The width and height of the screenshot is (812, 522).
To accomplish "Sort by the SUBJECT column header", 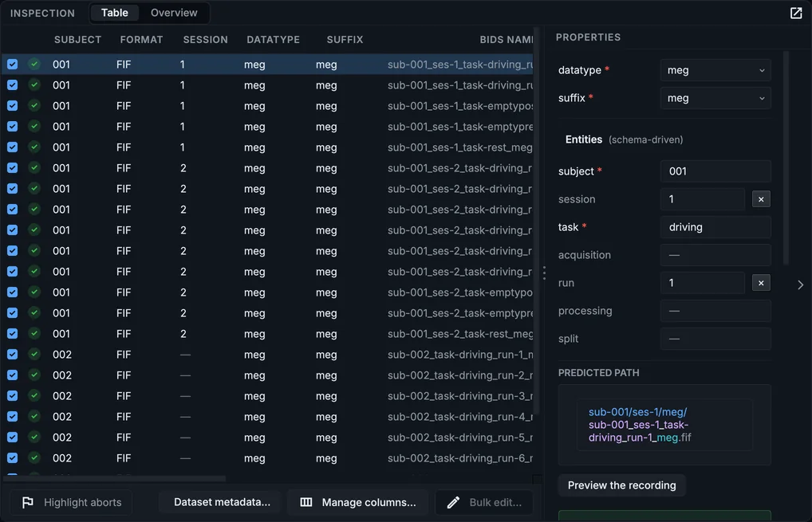I will (x=77, y=40).
